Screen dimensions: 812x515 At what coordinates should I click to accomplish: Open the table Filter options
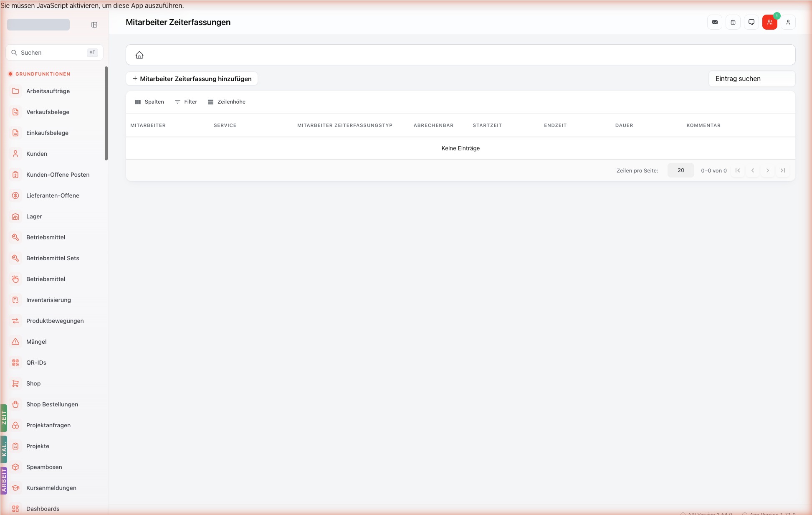pos(186,102)
